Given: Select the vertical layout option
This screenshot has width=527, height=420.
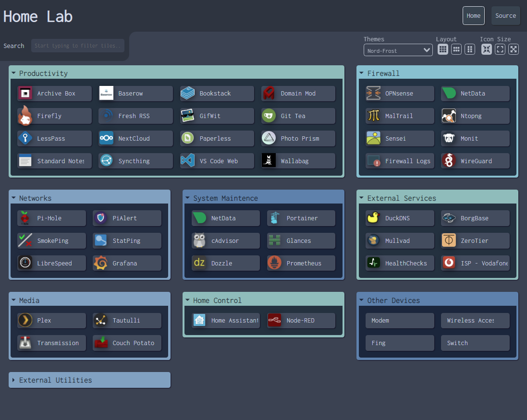Looking at the screenshot, I should (470, 50).
